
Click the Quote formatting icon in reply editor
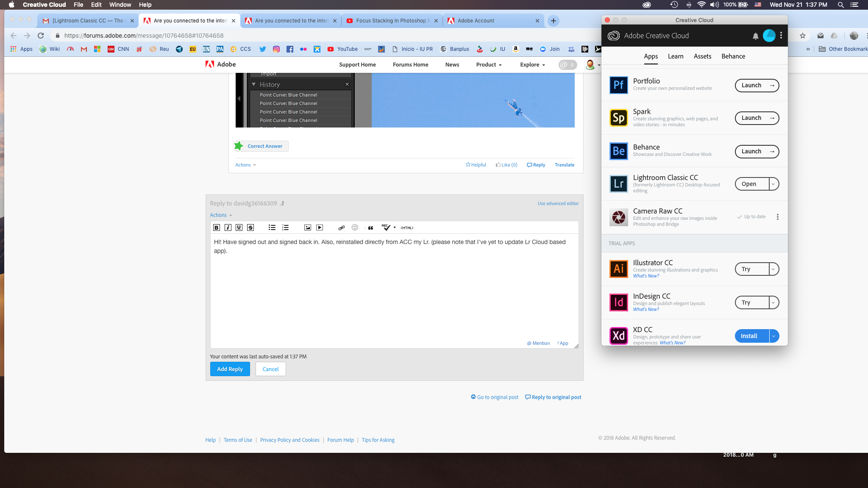(370, 227)
